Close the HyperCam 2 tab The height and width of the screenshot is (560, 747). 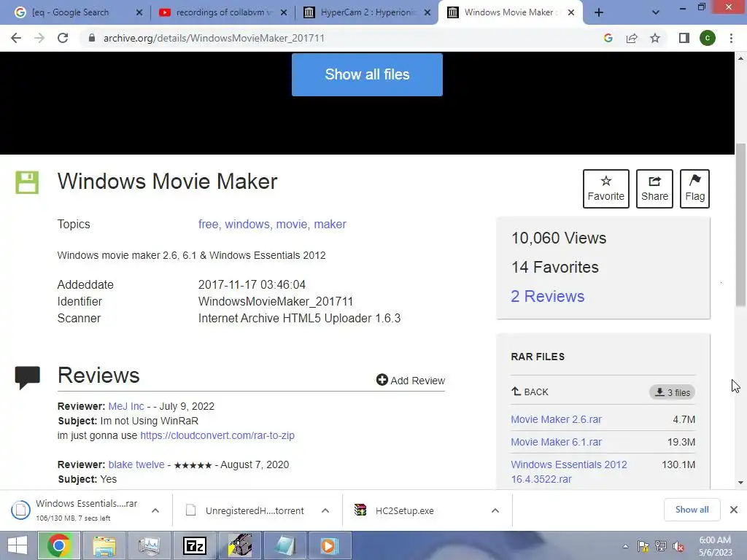coord(427,13)
